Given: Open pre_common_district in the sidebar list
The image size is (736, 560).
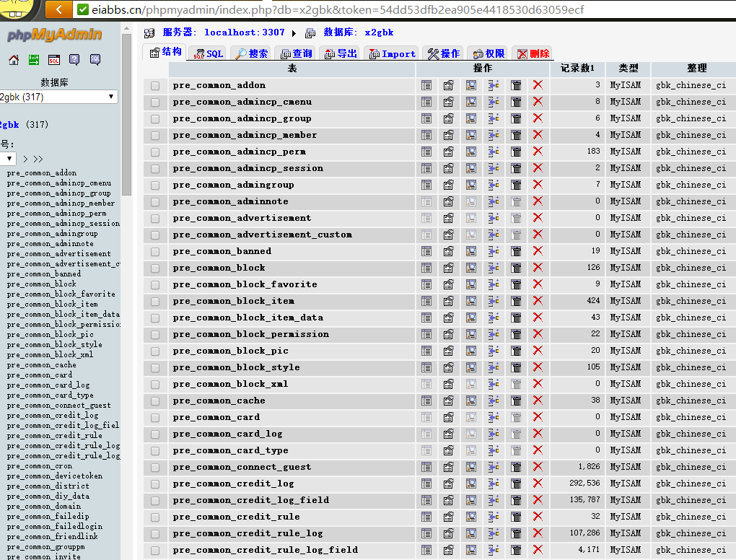Looking at the screenshot, I should tap(48, 486).
